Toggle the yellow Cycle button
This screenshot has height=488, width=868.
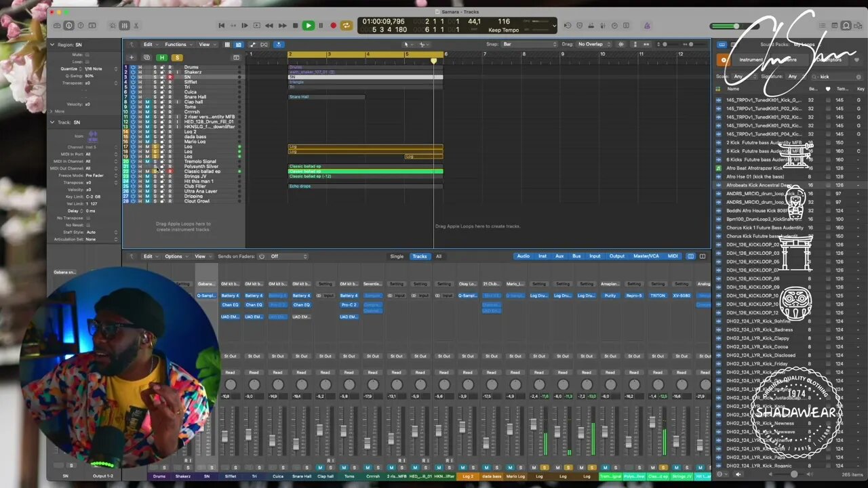click(346, 26)
